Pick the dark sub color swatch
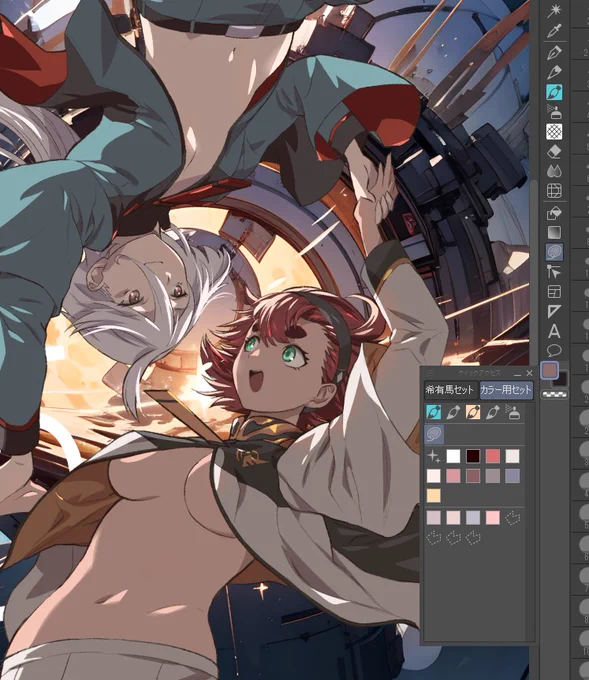Image resolution: width=589 pixels, height=680 pixels. pos(562,381)
